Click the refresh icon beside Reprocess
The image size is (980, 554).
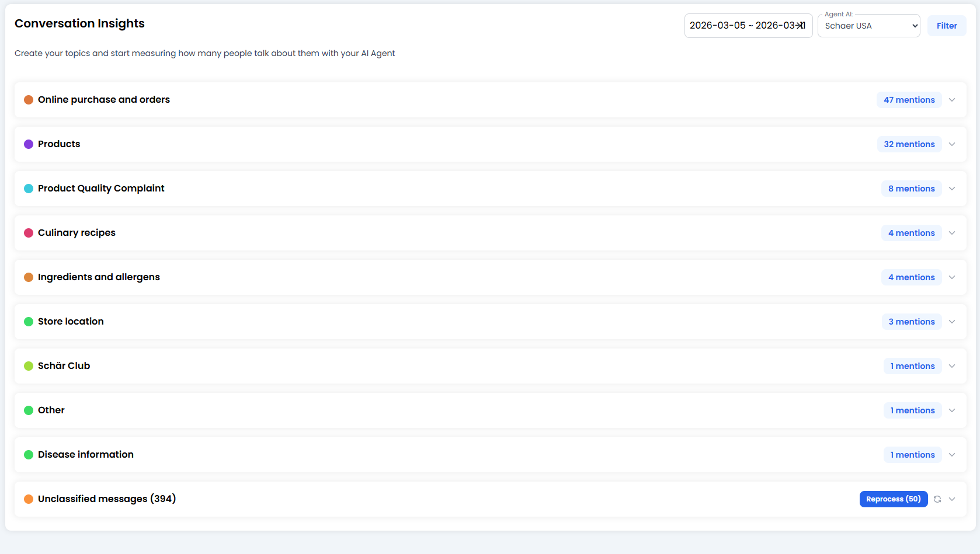click(x=937, y=499)
